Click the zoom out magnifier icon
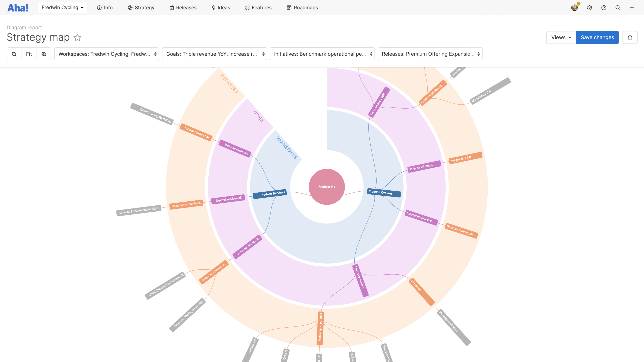This screenshot has height=362, width=644. 14,54
